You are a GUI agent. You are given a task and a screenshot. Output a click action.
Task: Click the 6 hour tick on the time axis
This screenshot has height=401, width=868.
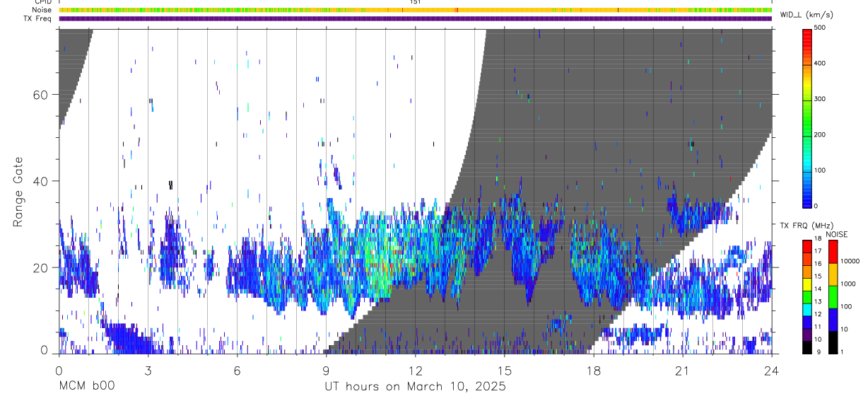click(x=237, y=370)
